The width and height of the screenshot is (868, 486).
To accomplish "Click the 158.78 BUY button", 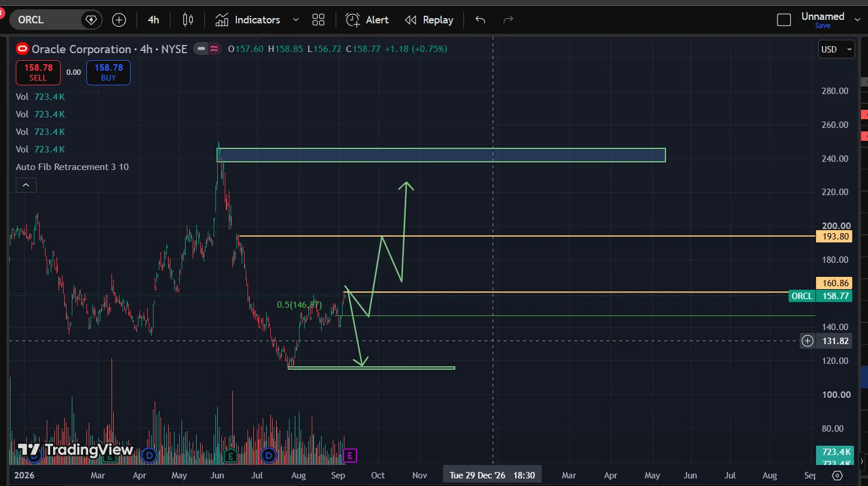I will 109,72.
